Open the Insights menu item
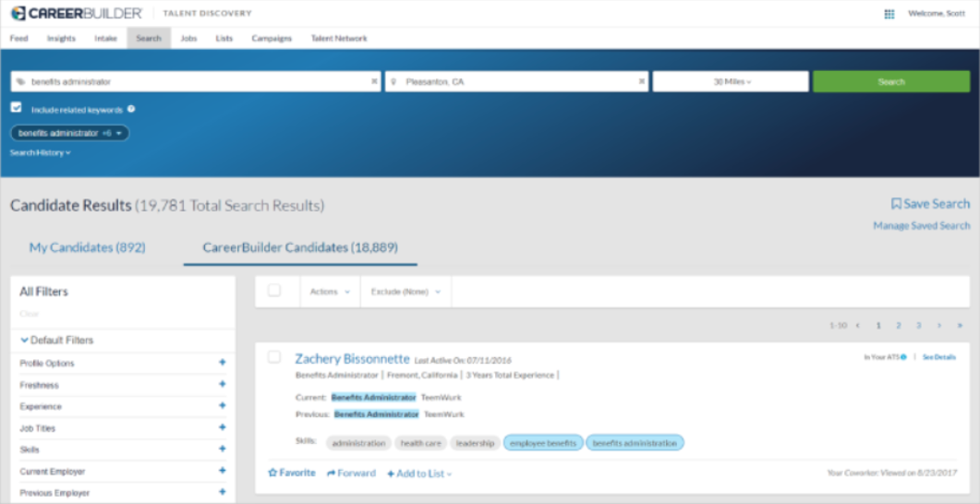Screen dimensions: 980x504 [x=61, y=38]
